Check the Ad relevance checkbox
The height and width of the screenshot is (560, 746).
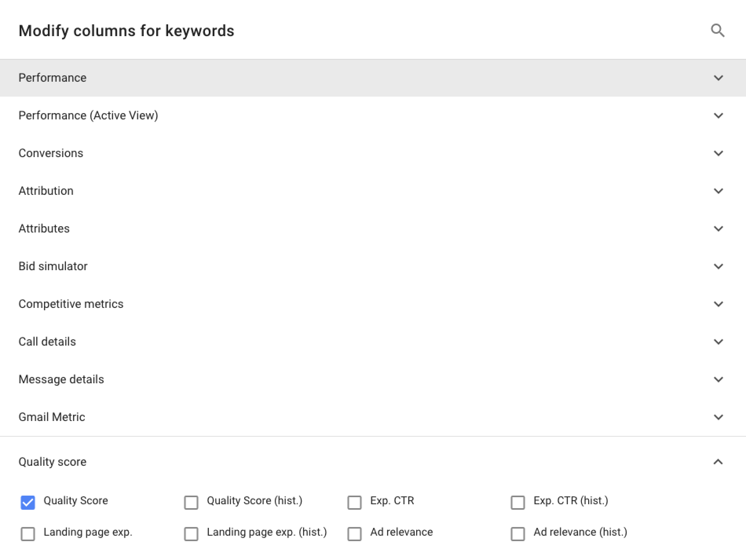point(355,534)
